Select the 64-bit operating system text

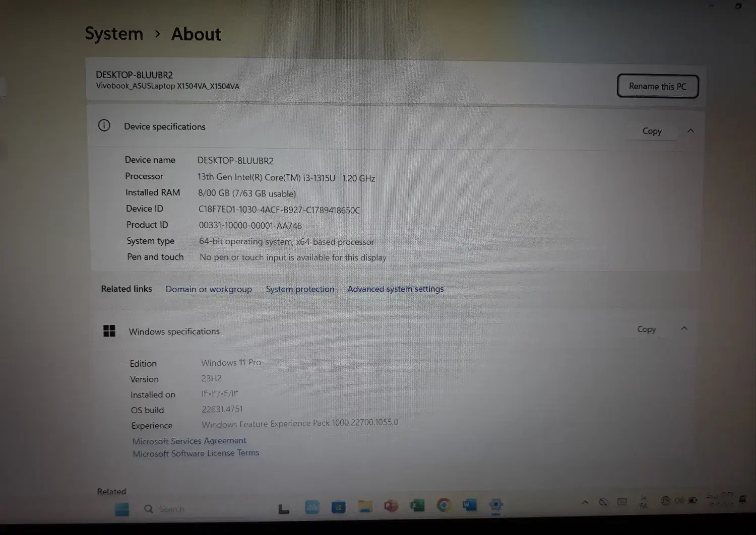(x=286, y=241)
